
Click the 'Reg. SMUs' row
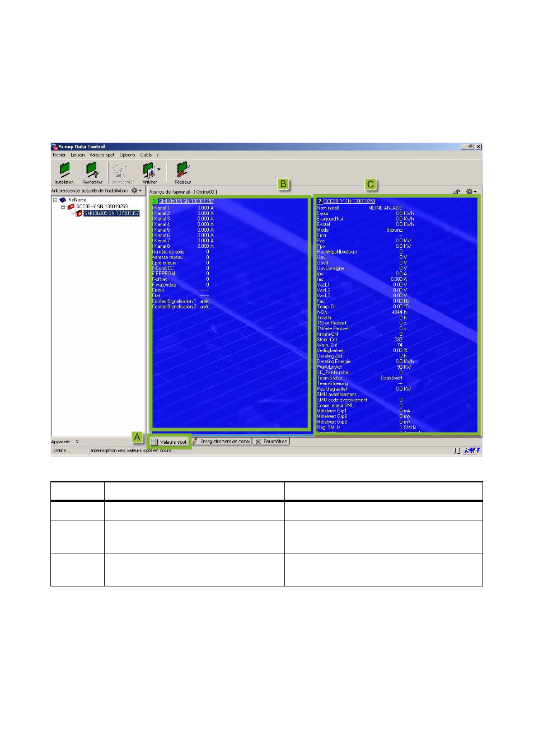point(367,428)
